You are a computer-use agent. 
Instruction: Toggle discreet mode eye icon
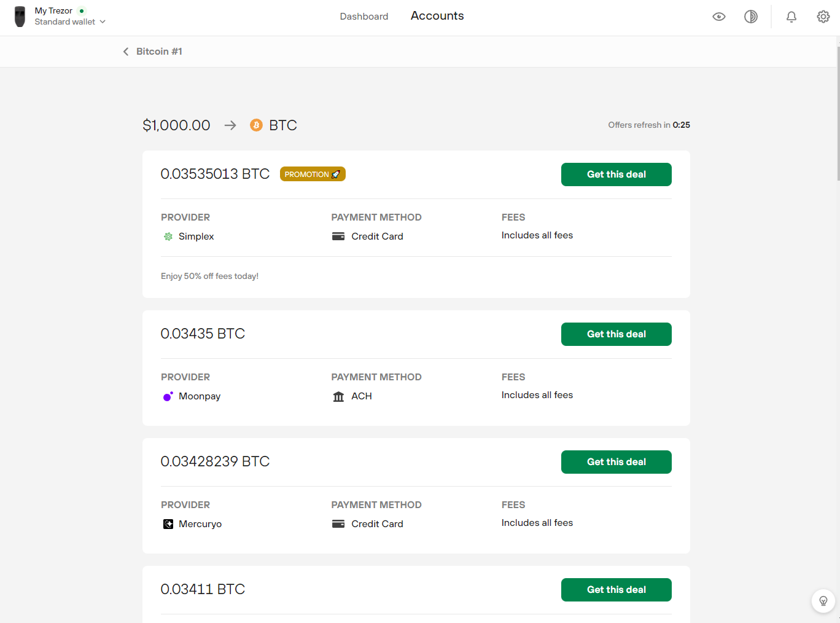coord(719,17)
